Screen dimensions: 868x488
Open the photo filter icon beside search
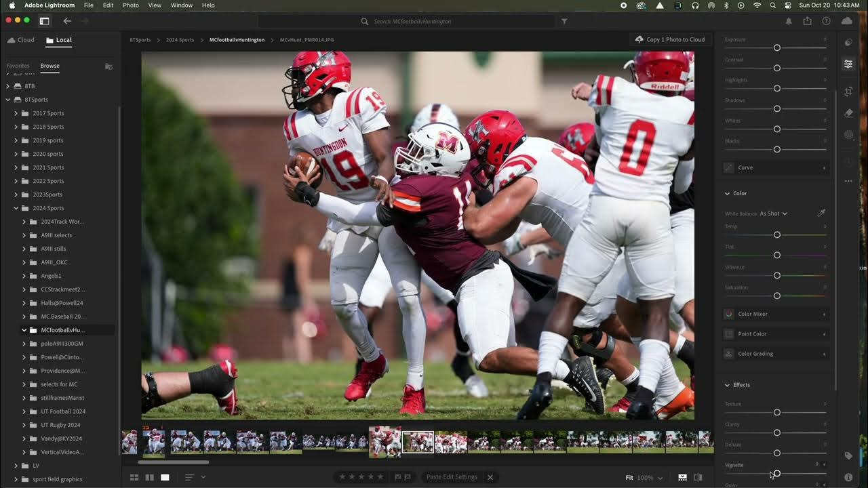pos(564,21)
